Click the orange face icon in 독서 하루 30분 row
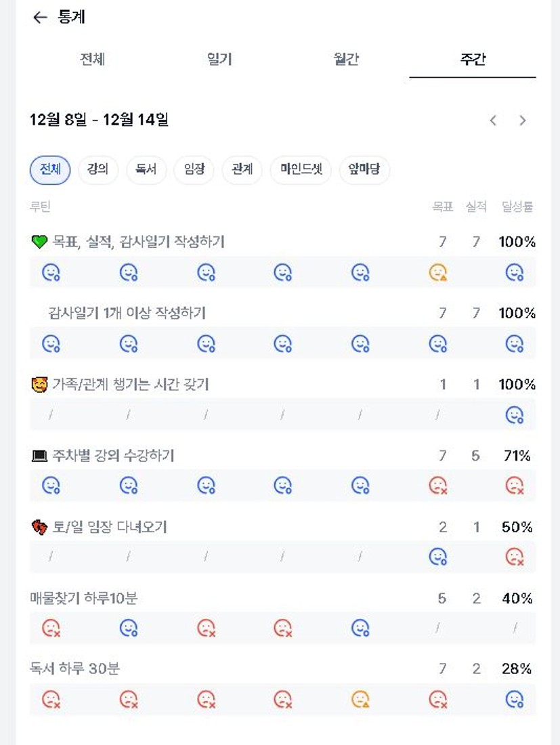 coord(361,700)
